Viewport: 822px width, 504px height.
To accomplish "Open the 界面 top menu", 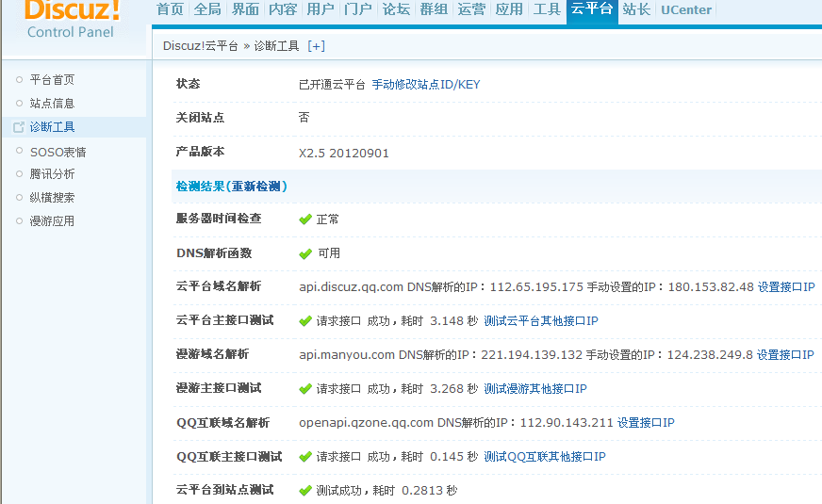I will coord(245,9).
